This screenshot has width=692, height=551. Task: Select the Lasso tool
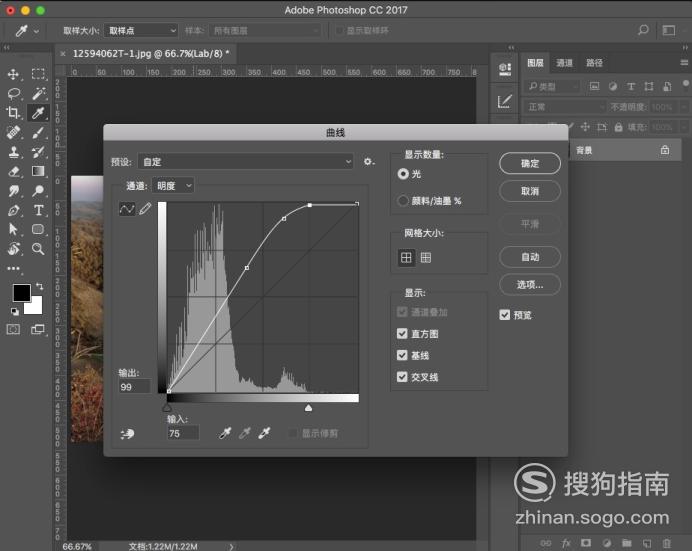13,93
